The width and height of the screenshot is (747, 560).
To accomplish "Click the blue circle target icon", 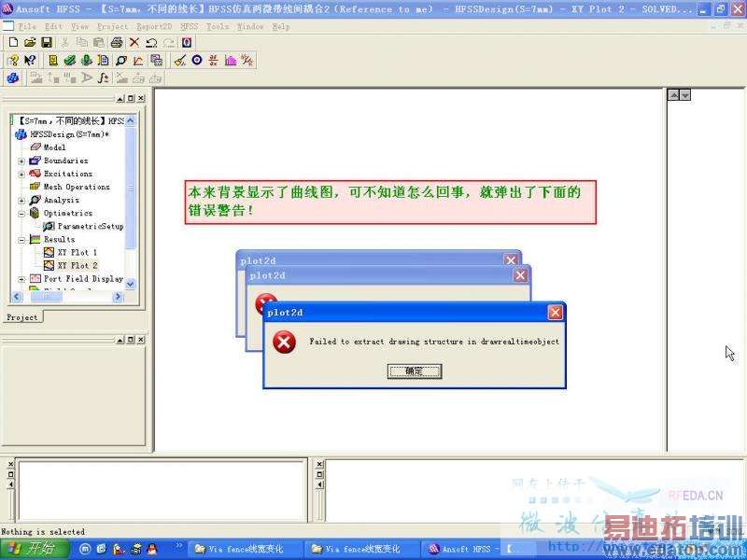I will tap(197, 60).
